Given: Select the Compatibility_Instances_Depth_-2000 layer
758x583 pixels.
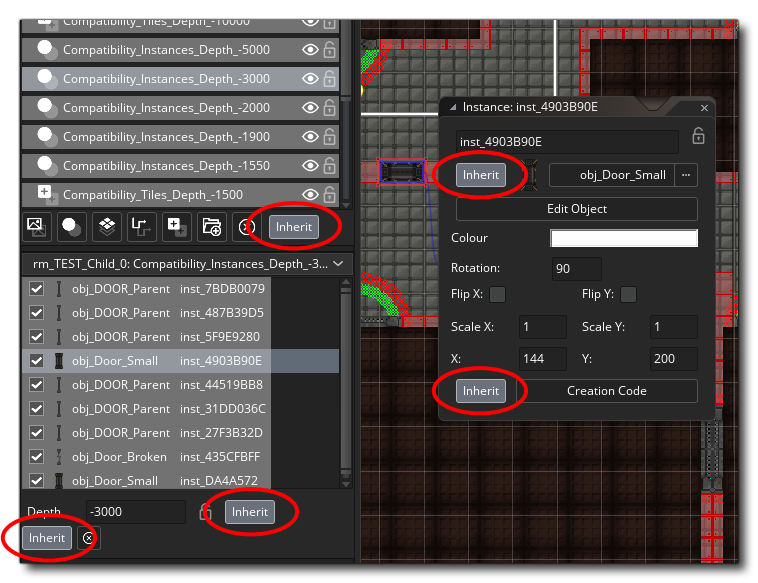Looking at the screenshot, I should (180, 107).
